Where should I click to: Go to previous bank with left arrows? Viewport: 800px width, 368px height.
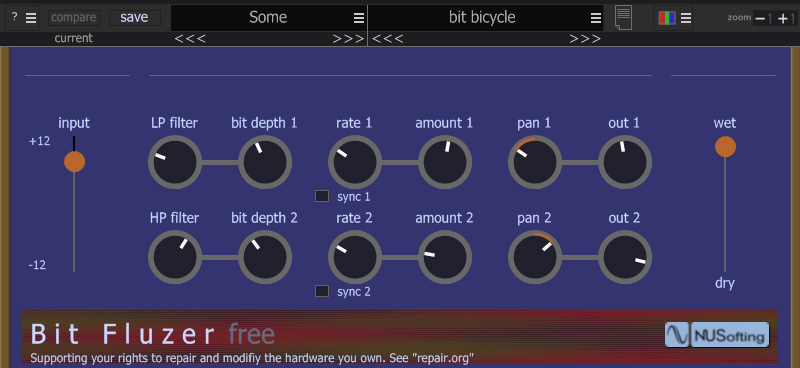[190, 39]
